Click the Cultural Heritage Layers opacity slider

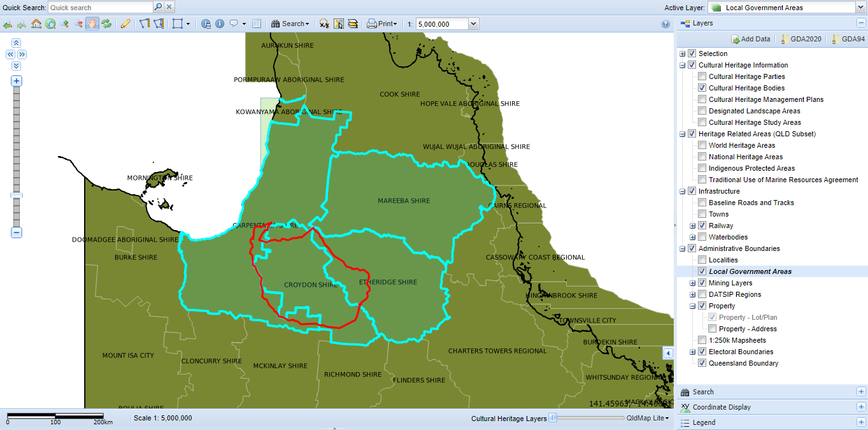tap(553, 418)
